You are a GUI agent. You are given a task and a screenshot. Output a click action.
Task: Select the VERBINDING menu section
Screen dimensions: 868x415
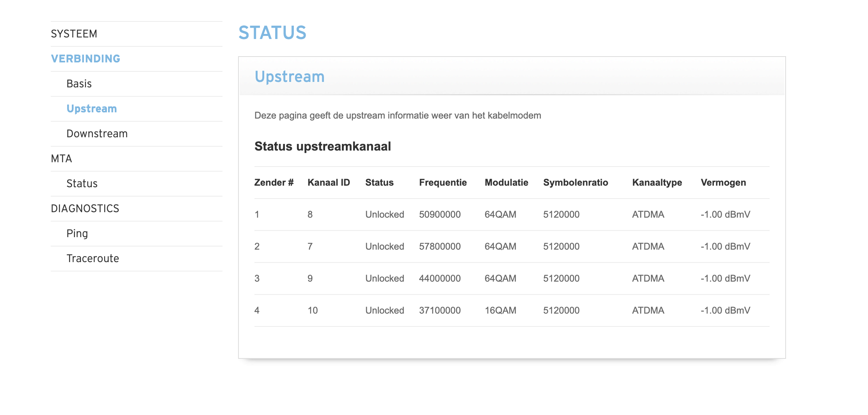click(85, 59)
